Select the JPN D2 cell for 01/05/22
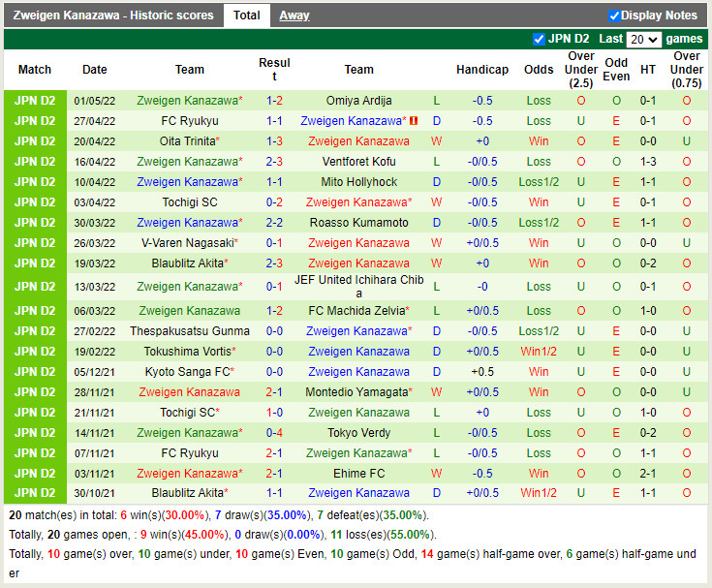712x588 pixels. 35,101
